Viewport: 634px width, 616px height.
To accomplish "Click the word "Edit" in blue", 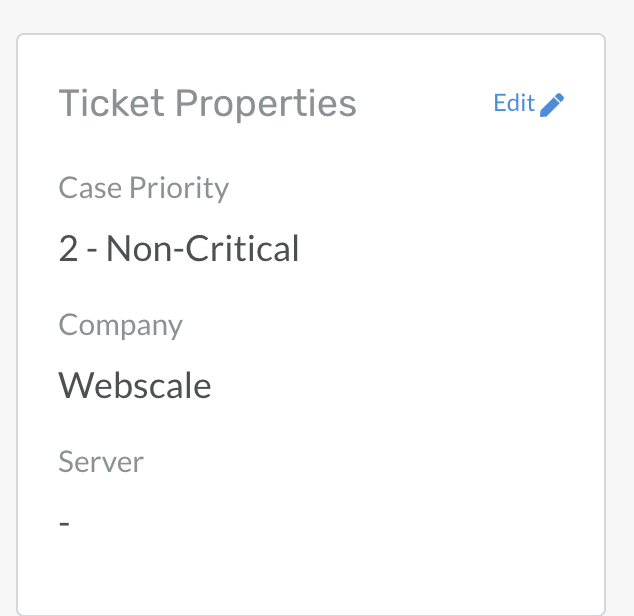I will [514, 103].
